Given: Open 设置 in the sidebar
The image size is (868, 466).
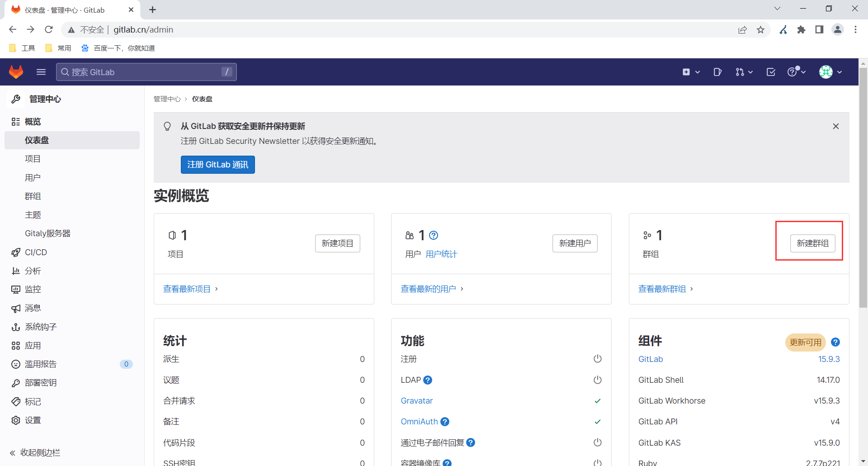Looking at the screenshot, I should click(72, 420).
